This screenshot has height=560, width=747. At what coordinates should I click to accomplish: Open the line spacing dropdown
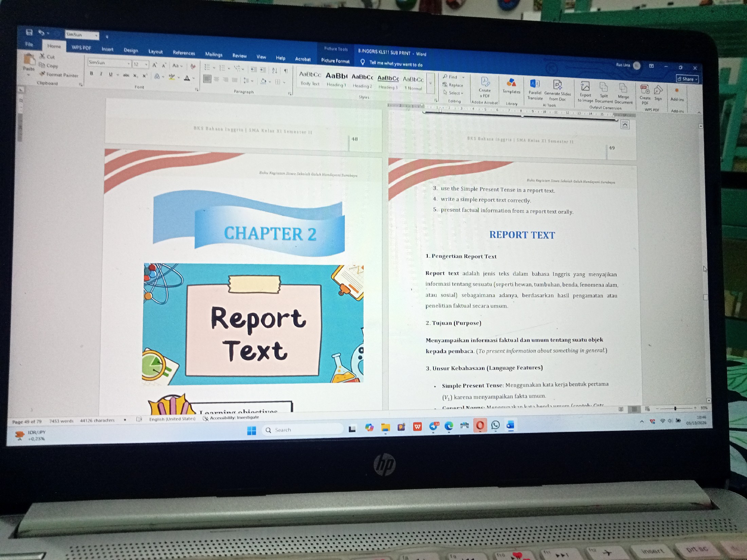click(x=248, y=80)
